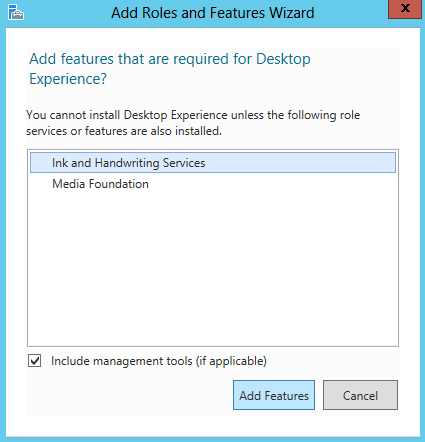Click blank space right of Ink and Handwriting text
Screen dimensions: 425x442
(x=300, y=163)
